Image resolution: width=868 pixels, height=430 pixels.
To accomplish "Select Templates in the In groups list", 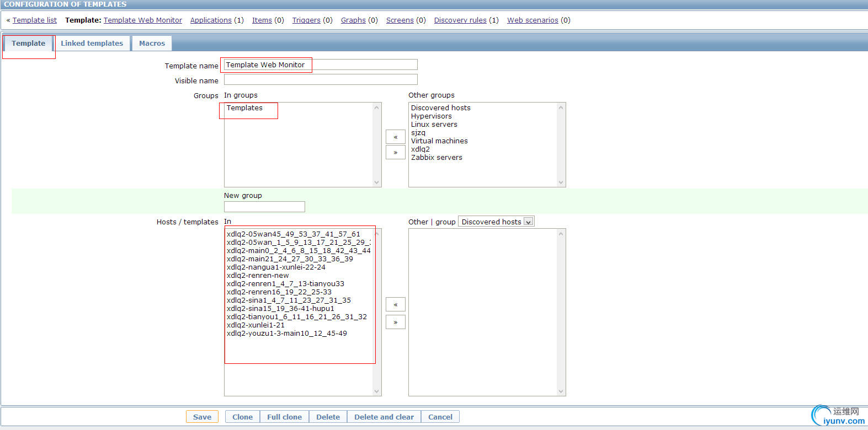I will [x=244, y=108].
